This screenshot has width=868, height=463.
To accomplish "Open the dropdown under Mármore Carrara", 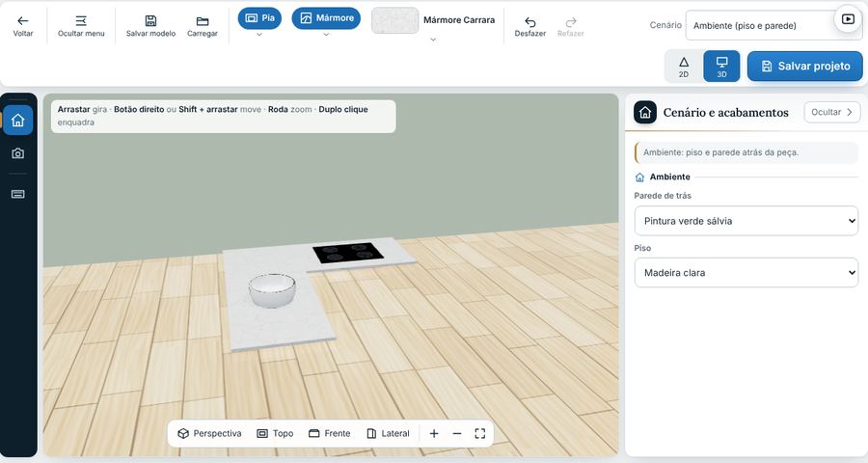I will pos(433,40).
